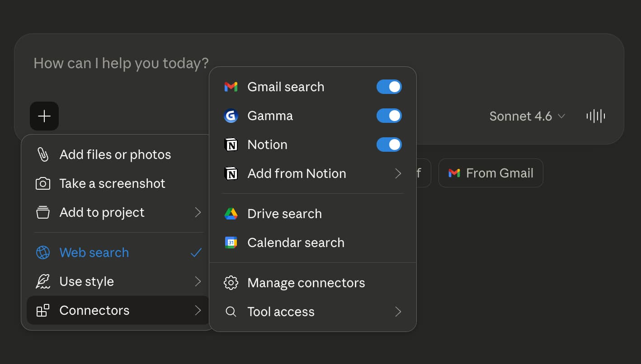This screenshot has height=364, width=641.
Task: Click the paperclip icon for adding files
Action: click(43, 154)
